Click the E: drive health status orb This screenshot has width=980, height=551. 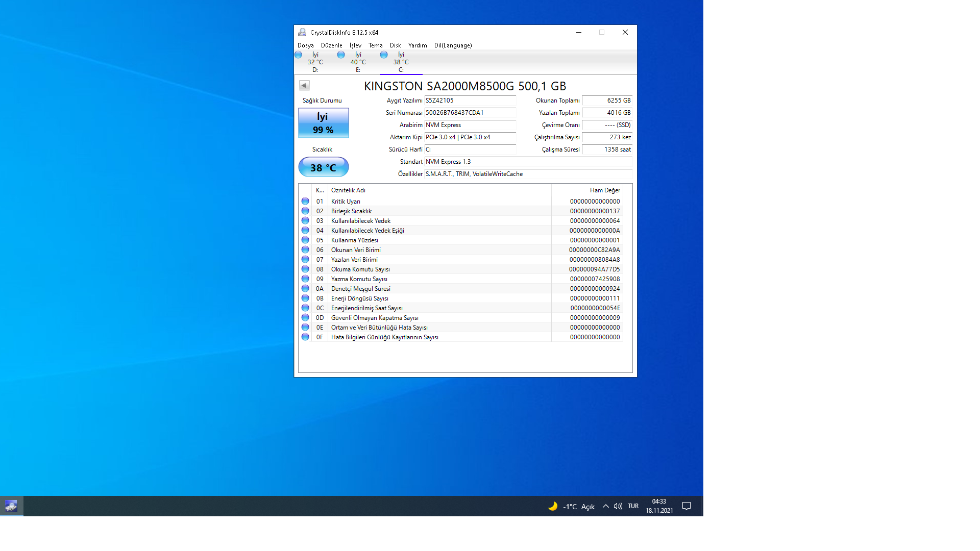(x=341, y=55)
